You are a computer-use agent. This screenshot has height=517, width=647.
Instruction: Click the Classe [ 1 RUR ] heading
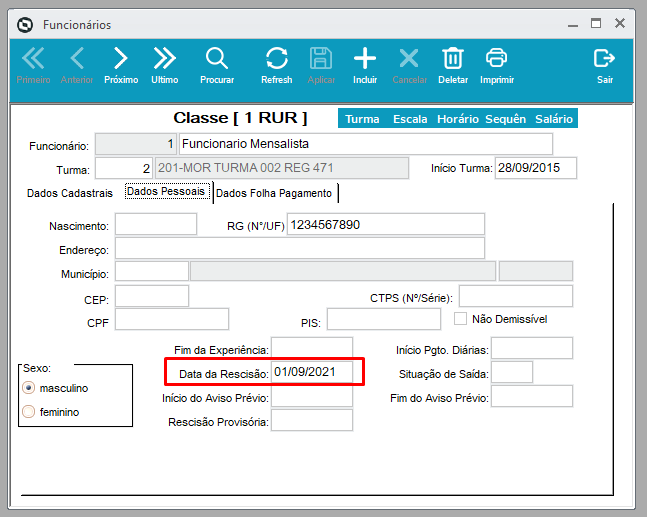[240, 118]
